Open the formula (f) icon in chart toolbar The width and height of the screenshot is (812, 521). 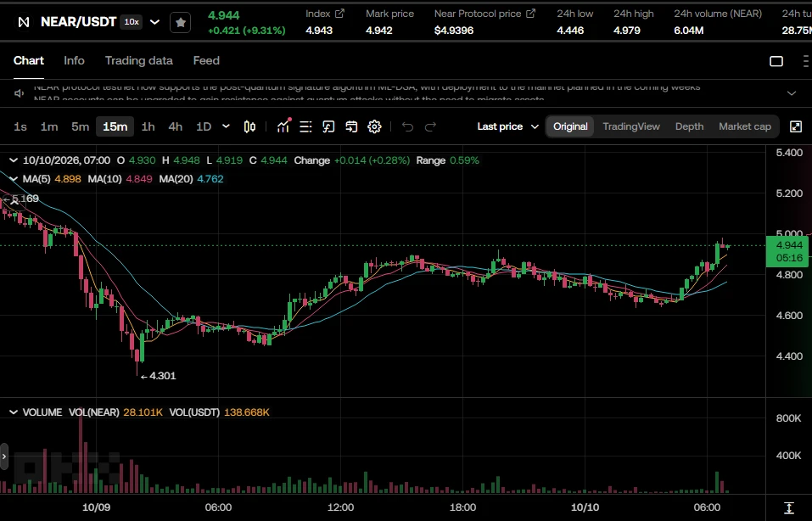click(x=328, y=126)
